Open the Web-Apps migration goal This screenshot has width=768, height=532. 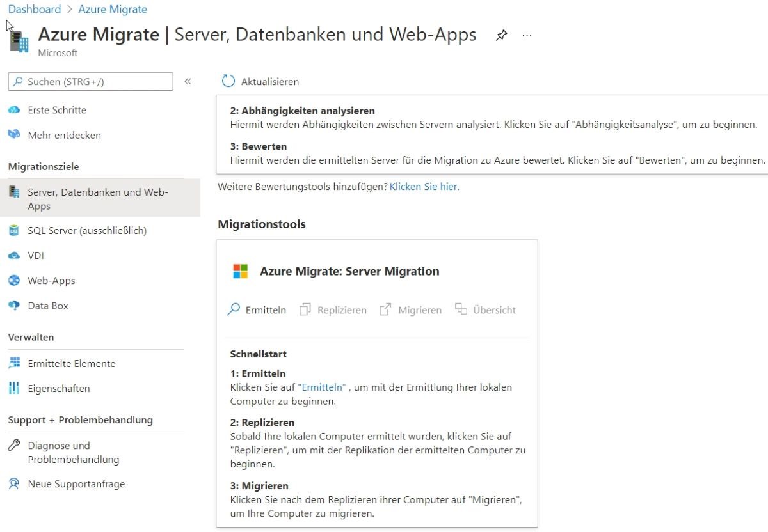51,280
